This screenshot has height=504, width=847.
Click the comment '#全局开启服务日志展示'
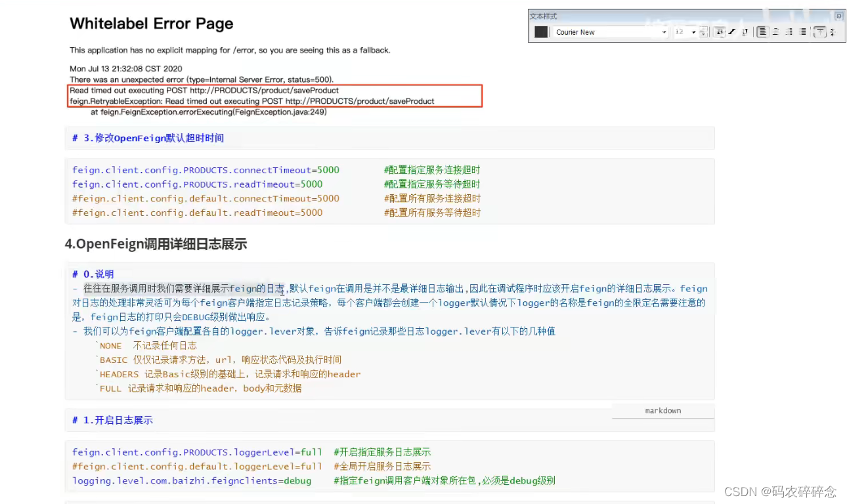click(x=382, y=466)
